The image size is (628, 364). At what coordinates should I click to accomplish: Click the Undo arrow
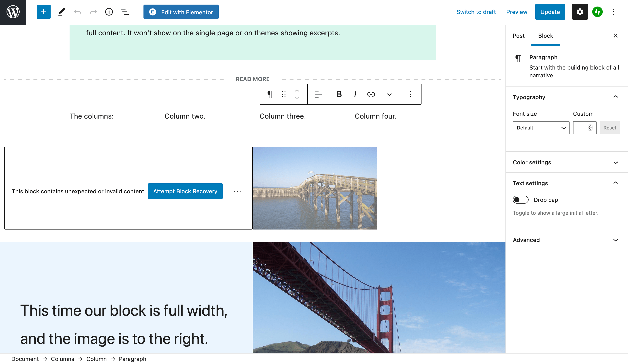coord(77,12)
